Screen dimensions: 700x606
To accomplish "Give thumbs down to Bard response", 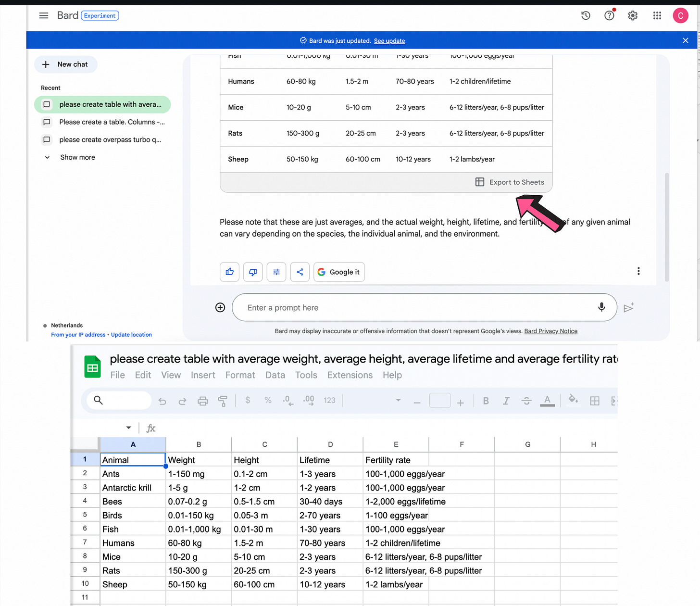I will click(x=253, y=272).
